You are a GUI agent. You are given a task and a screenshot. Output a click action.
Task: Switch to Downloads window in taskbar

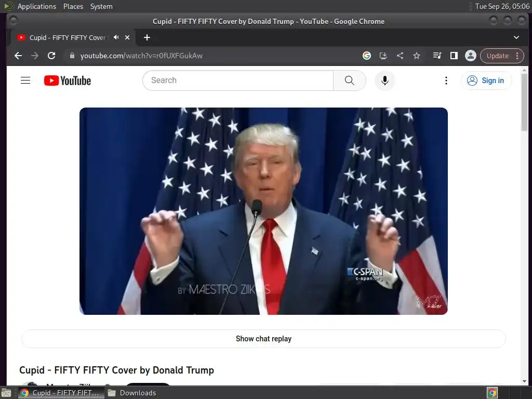click(x=132, y=393)
